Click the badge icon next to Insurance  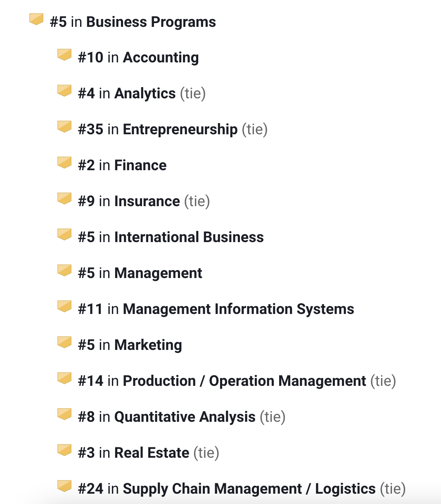[64, 198]
